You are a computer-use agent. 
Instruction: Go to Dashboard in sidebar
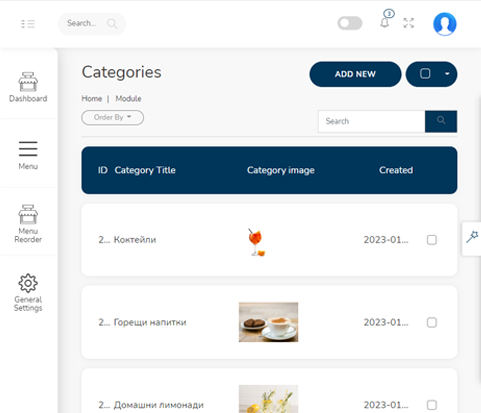pyautogui.click(x=28, y=87)
